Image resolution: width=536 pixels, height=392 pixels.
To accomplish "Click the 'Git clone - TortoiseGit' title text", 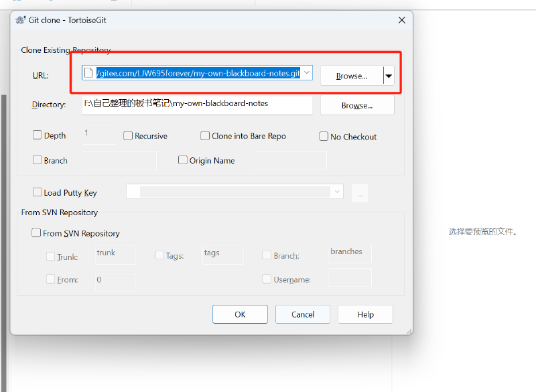I will [x=68, y=20].
